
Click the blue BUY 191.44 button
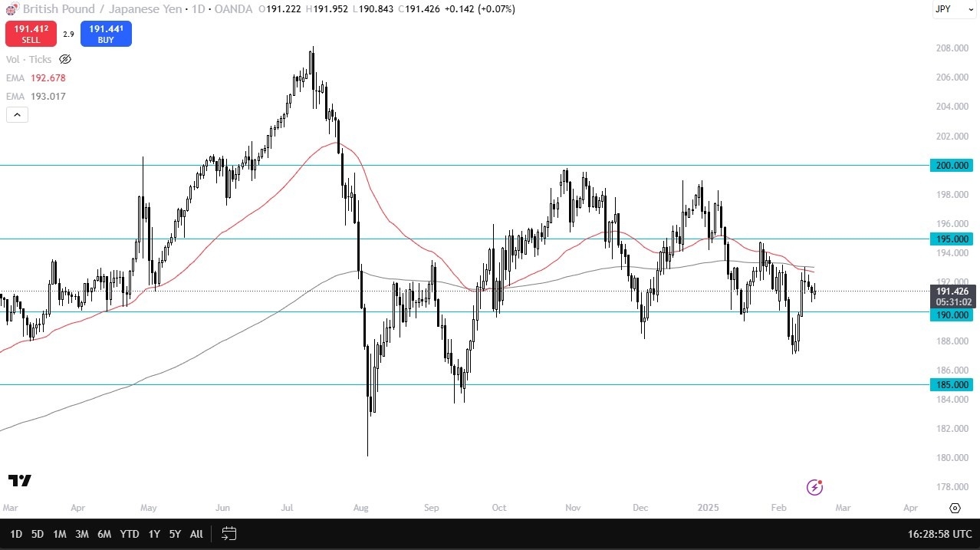pyautogui.click(x=106, y=34)
